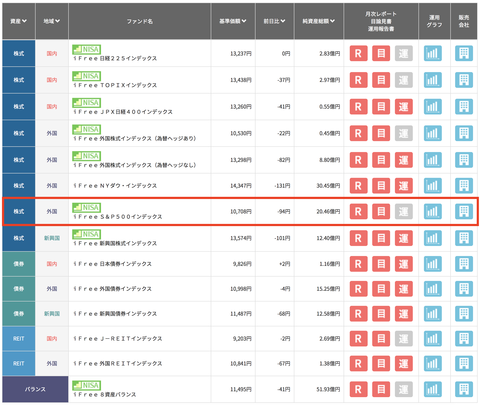The width and height of the screenshot is (480, 405).
Task: Select the 10,708円 price of S&P500 fund
Action: tap(241, 211)
